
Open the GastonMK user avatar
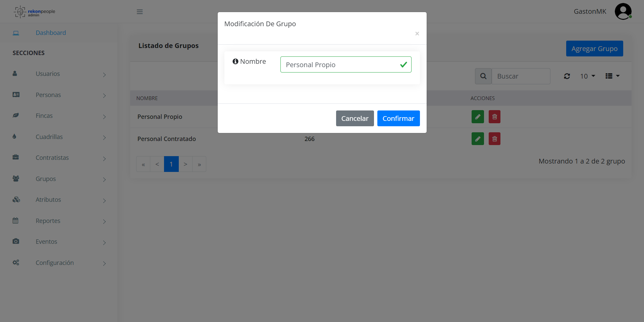[x=623, y=11]
